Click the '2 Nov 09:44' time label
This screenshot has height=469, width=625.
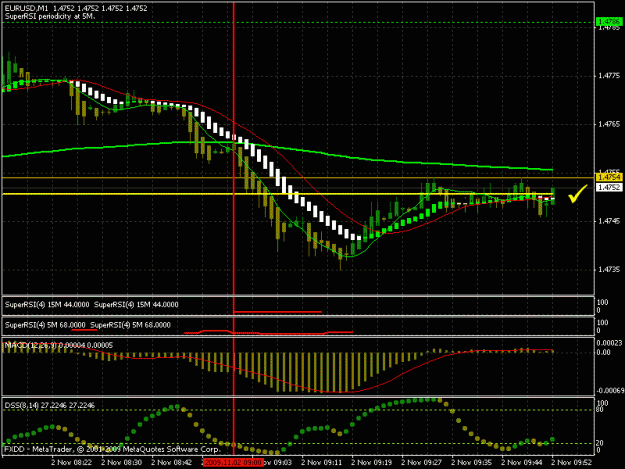[x=521, y=462]
